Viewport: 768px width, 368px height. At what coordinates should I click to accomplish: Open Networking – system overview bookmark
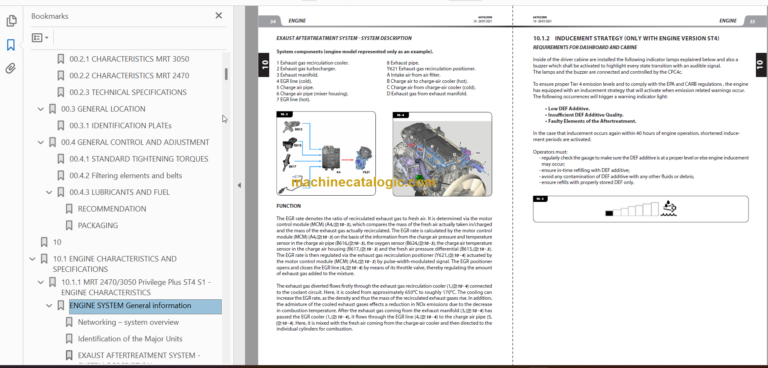(x=128, y=322)
